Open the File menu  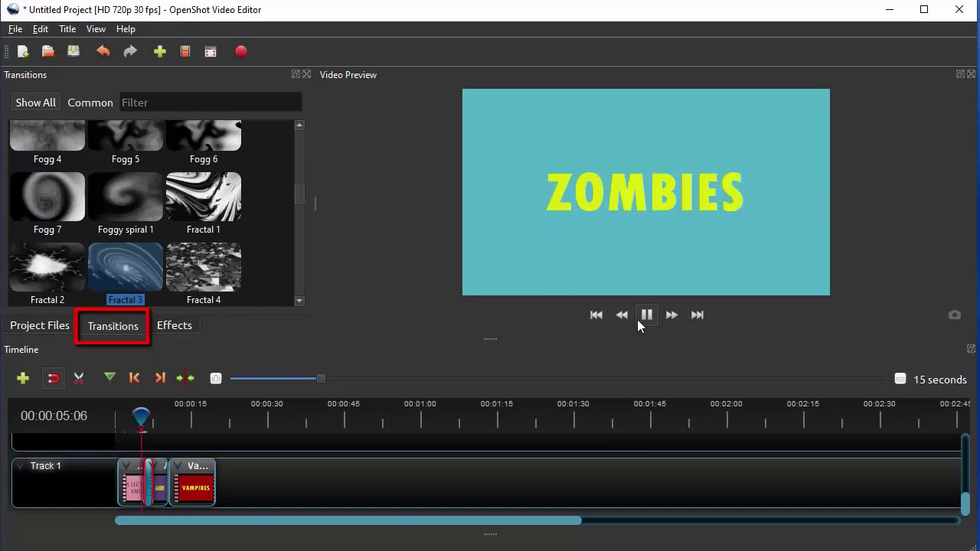pos(15,29)
